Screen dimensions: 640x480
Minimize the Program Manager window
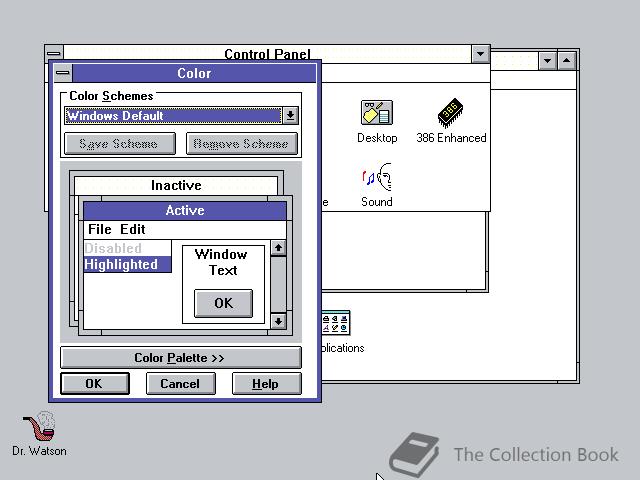pos(547,61)
